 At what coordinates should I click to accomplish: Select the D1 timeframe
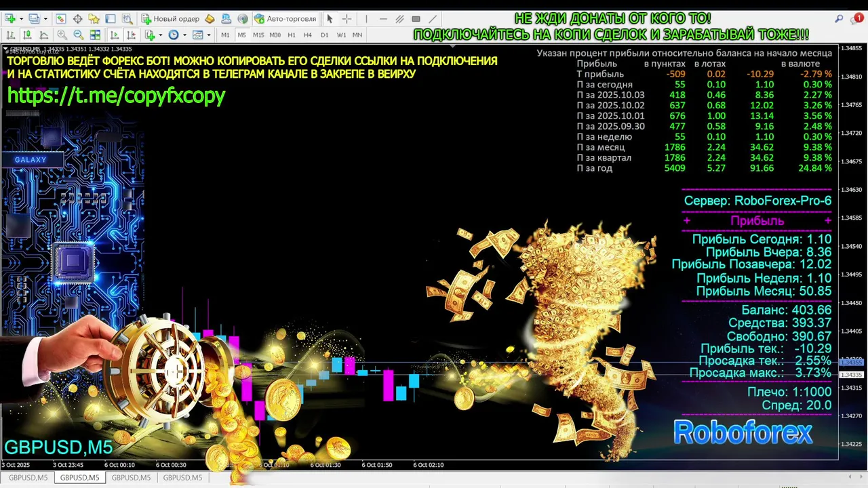click(325, 35)
